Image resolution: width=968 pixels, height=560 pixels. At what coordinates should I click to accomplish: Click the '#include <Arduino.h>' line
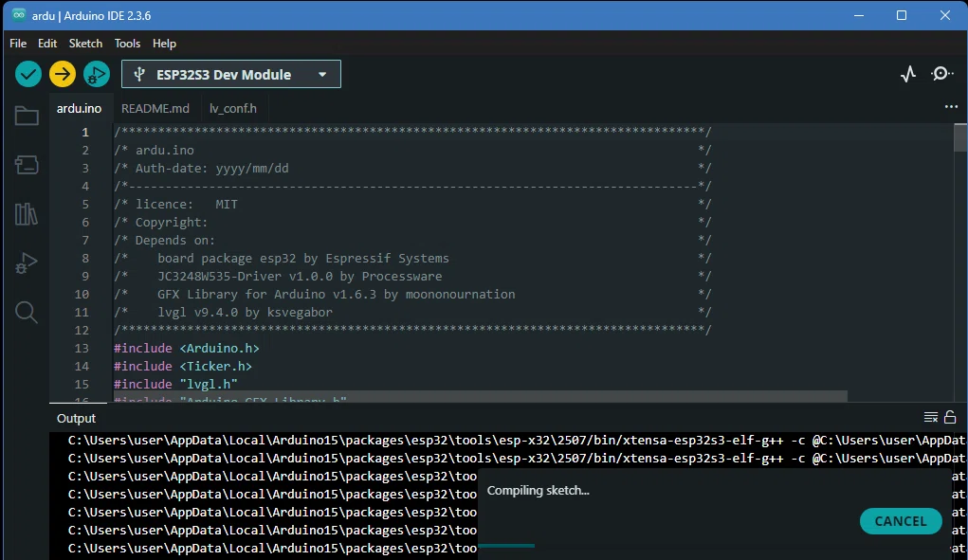(x=187, y=348)
